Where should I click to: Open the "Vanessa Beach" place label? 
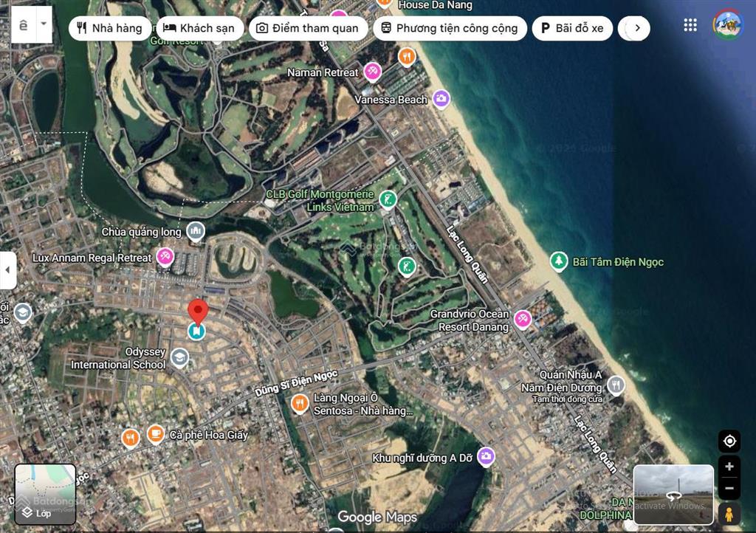391,100
